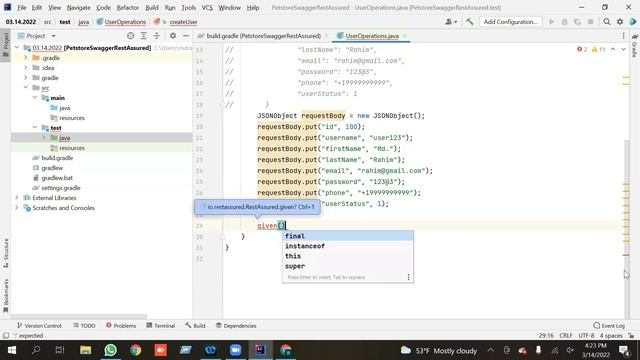Open completion popup more options icon

coord(408,277)
